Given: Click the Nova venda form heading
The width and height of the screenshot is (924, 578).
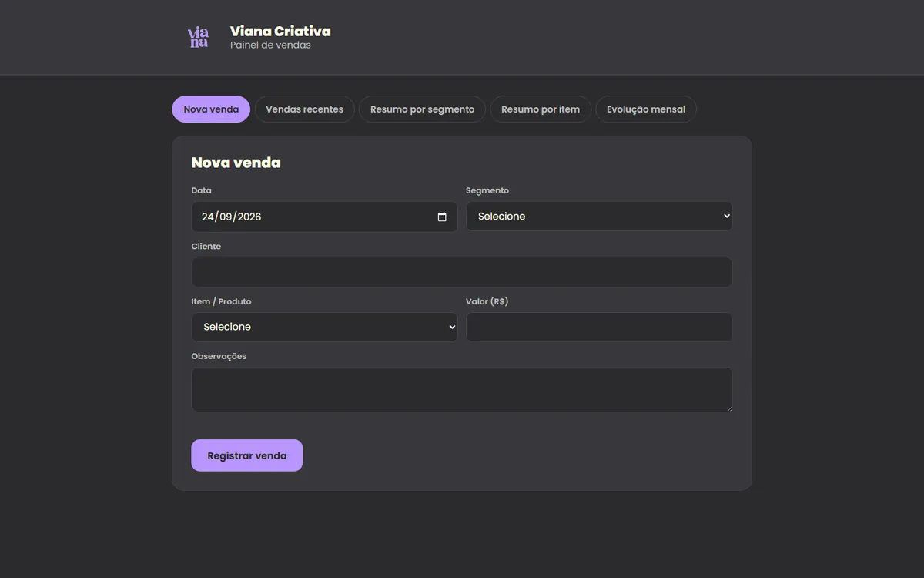Looking at the screenshot, I should (236, 163).
